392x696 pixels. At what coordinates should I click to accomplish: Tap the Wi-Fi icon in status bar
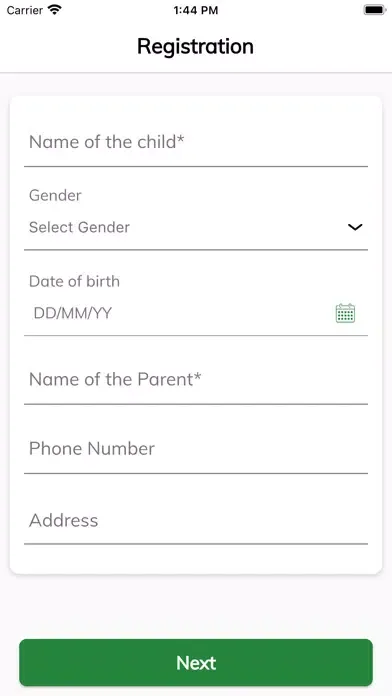tap(55, 10)
